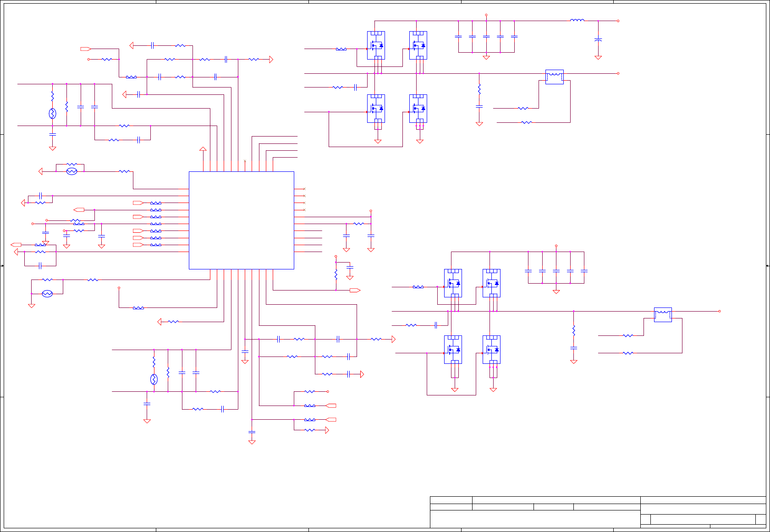
Task: Select the output inductor box of the lower bridge
Action: pyautogui.click(x=663, y=315)
